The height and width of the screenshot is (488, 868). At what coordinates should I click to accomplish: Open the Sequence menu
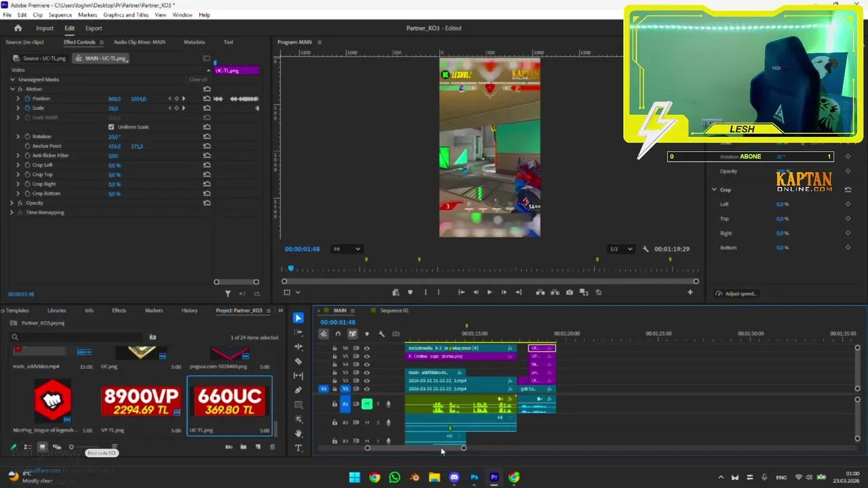coord(60,14)
